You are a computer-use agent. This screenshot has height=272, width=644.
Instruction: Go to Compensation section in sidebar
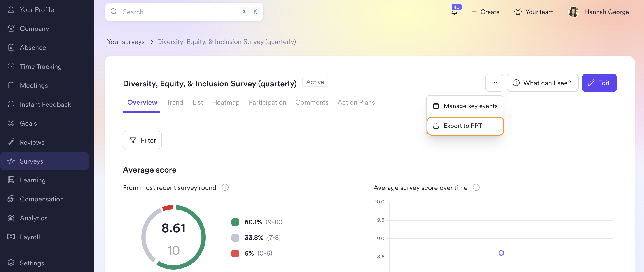(42, 199)
